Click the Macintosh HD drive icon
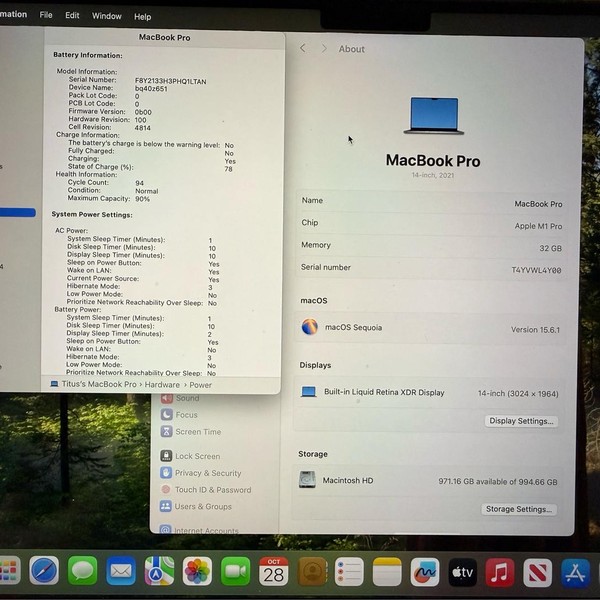Image resolution: width=600 pixels, height=600 pixels. click(x=307, y=479)
